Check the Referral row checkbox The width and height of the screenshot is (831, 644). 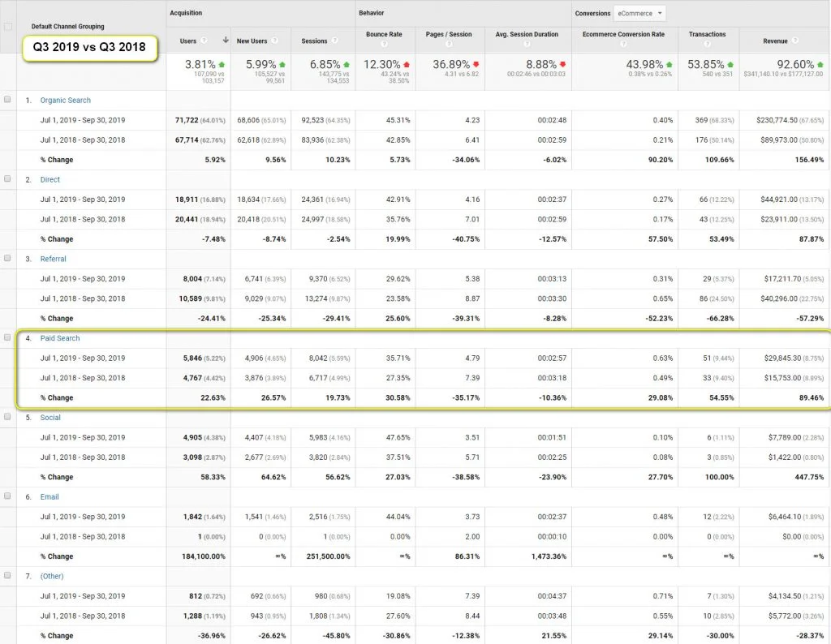point(7,259)
